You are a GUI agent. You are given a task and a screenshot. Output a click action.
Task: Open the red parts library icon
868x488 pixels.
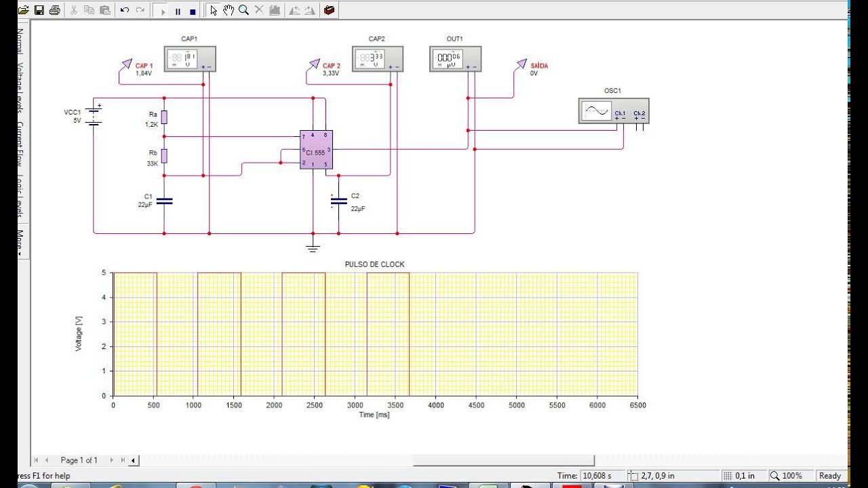[x=330, y=10]
